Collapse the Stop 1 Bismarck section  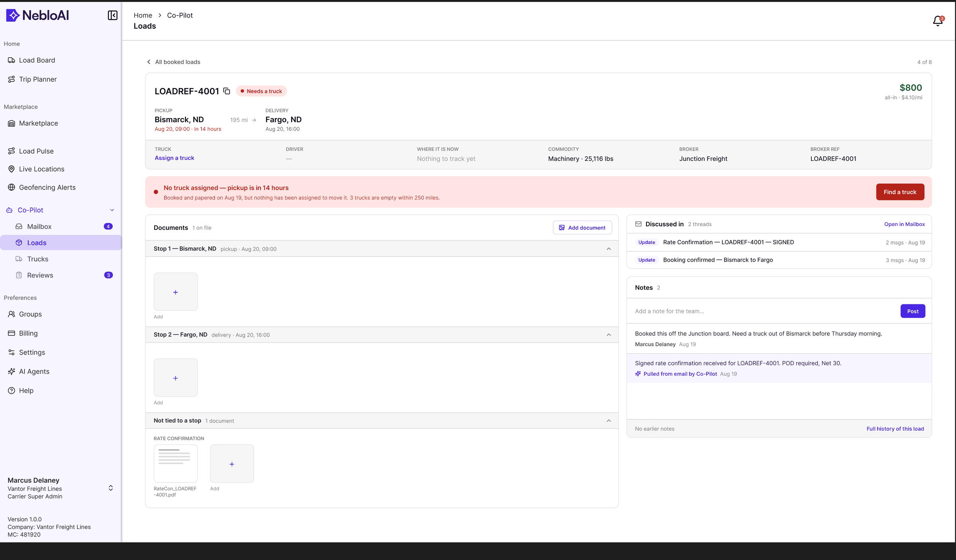tap(609, 249)
